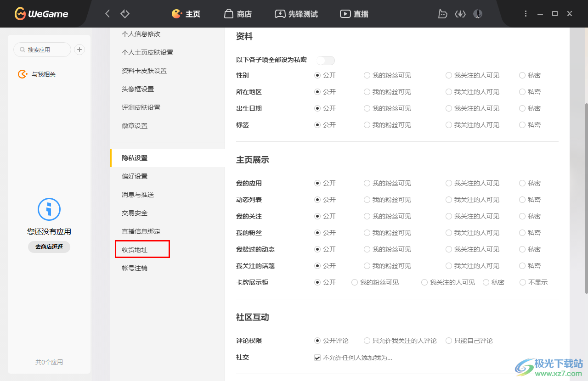Set 所在地区 to 我关注的人可见
The width and height of the screenshot is (588, 381).
(x=449, y=92)
